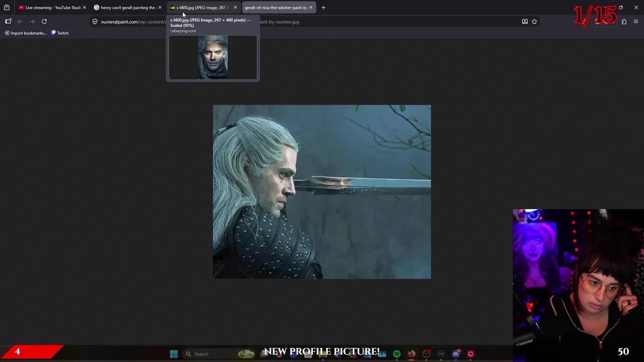Screen dimensions: 644x362
Task: Click the Geralt painting image to zoom
Action: [x=322, y=192]
